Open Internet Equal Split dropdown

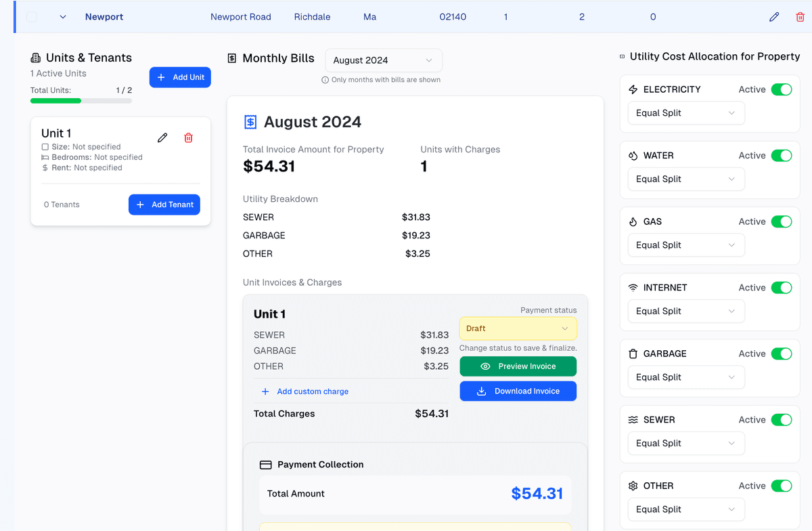686,312
